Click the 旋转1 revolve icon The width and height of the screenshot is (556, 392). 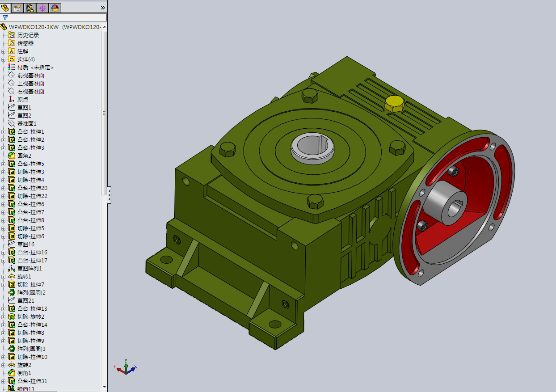[12, 276]
